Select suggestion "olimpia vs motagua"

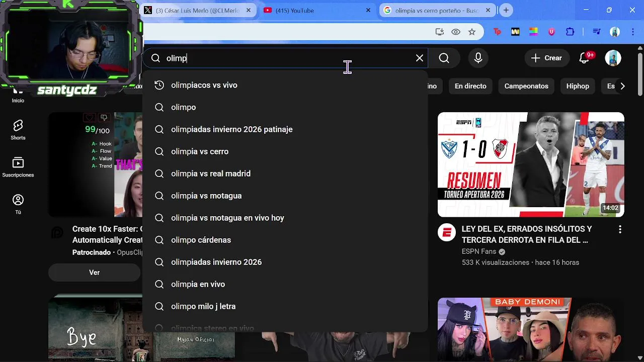tap(285, 196)
